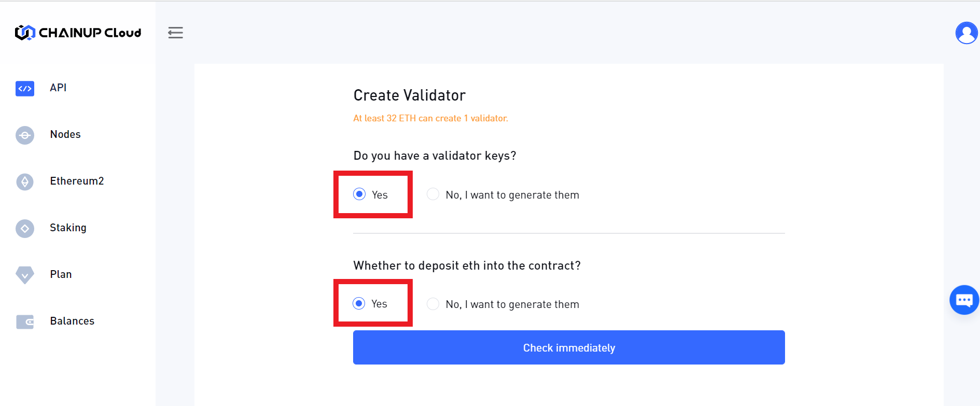Select No for validator keys question
The image size is (980, 406).
pos(433,194)
